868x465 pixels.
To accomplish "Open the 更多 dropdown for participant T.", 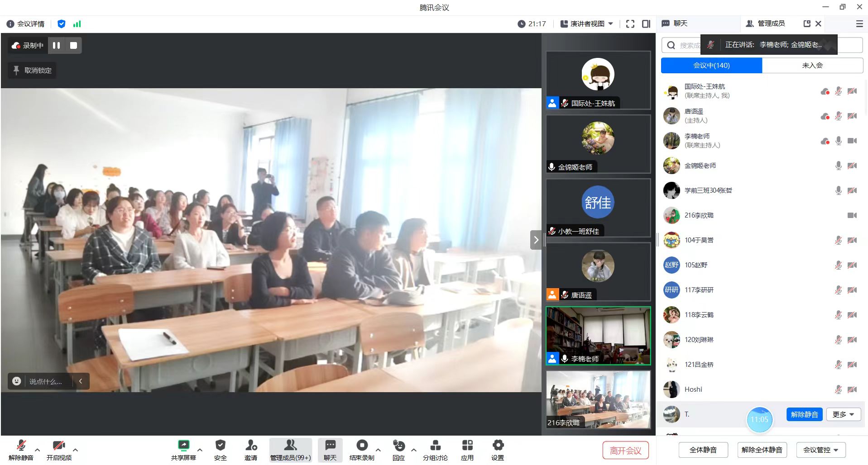I will tap(843, 414).
